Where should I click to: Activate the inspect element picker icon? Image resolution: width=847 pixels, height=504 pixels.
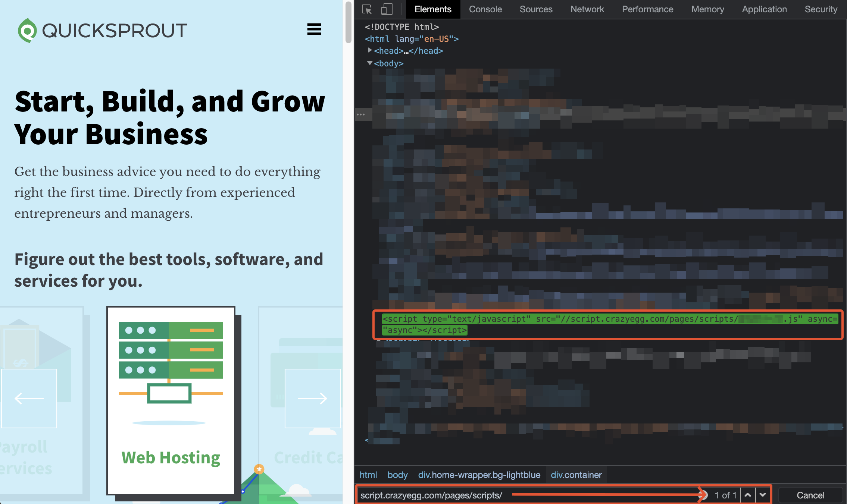coord(367,9)
